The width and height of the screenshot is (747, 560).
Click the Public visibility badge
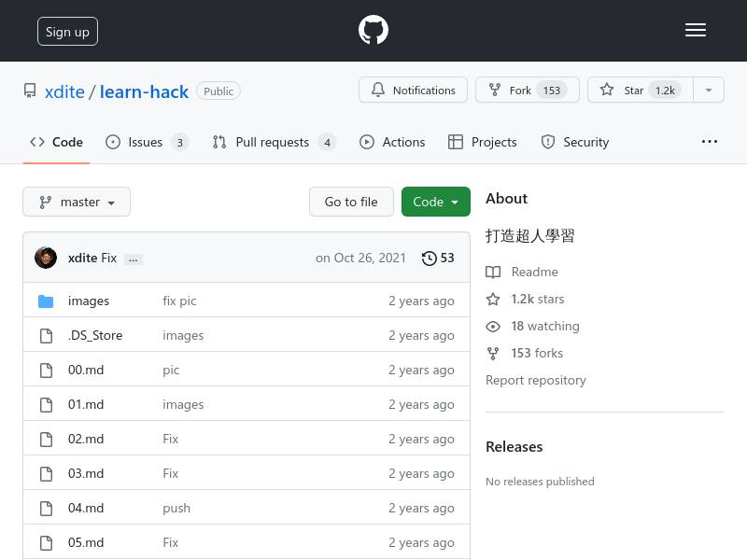coord(218,91)
